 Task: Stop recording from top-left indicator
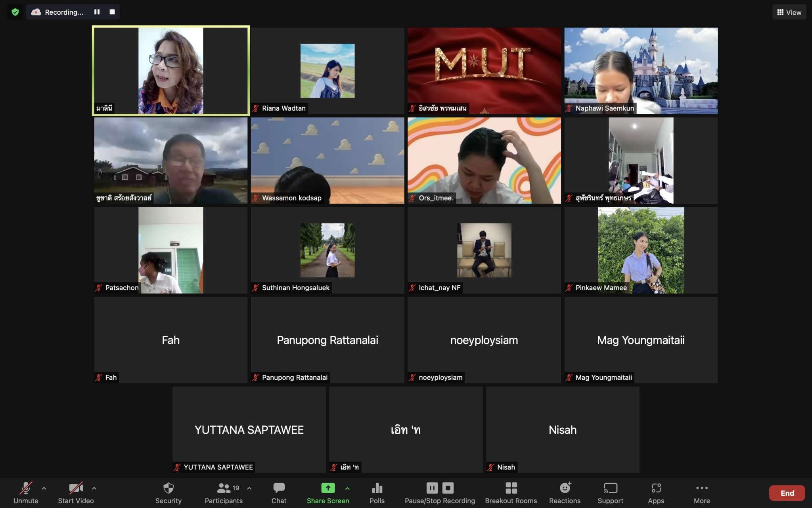[112, 12]
